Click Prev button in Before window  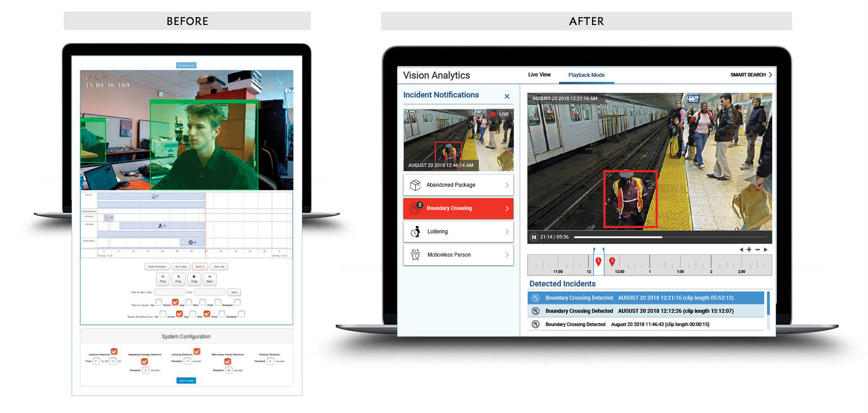pyautogui.click(x=163, y=279)
